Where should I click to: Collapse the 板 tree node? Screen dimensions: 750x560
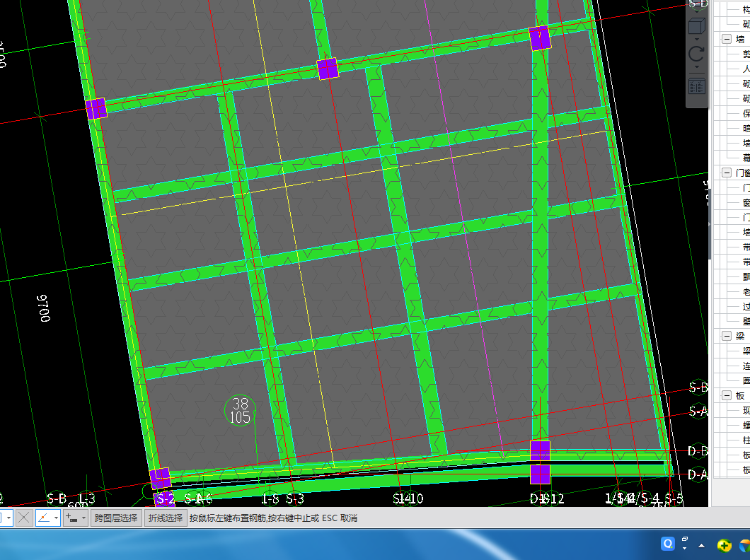tap(727, 395)
